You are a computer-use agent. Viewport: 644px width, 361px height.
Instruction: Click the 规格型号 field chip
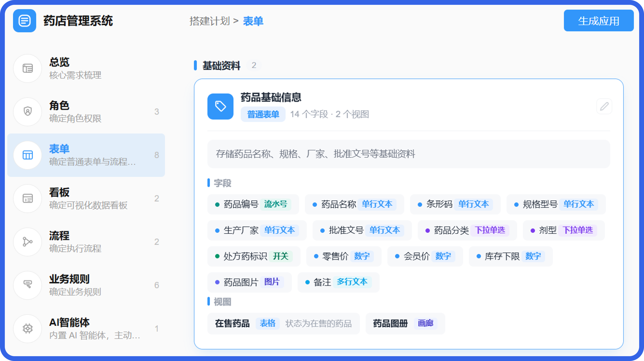coord(556,204)
